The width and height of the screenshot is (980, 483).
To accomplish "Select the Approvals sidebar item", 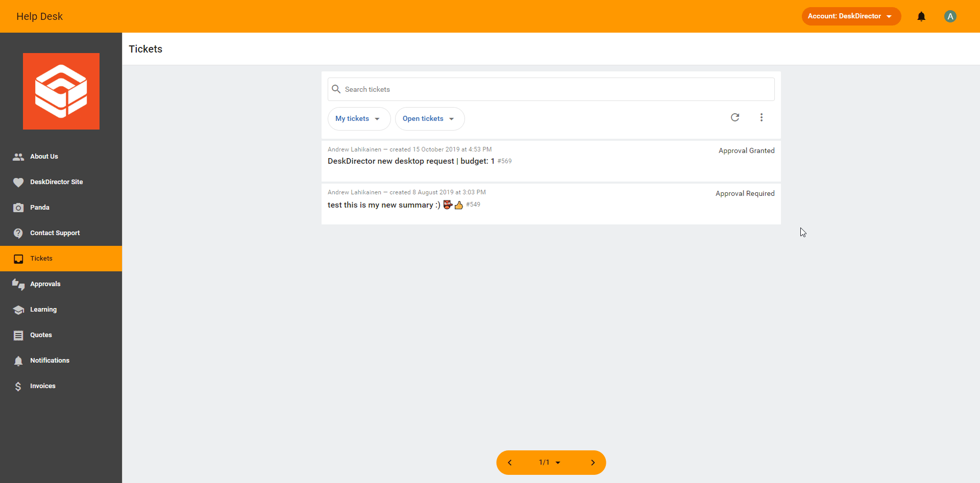I will tap(61, 284).
